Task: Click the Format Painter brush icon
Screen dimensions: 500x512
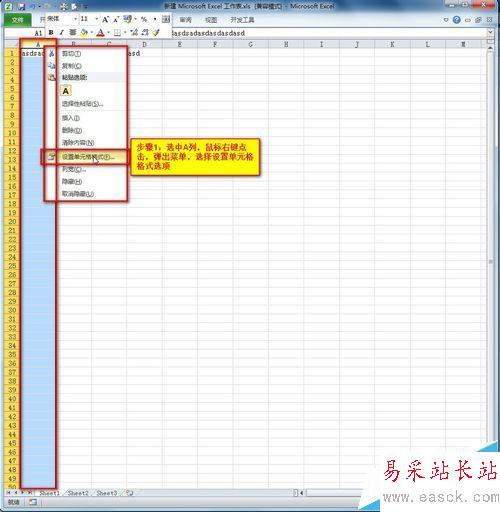Action: [x=156, y=32]
